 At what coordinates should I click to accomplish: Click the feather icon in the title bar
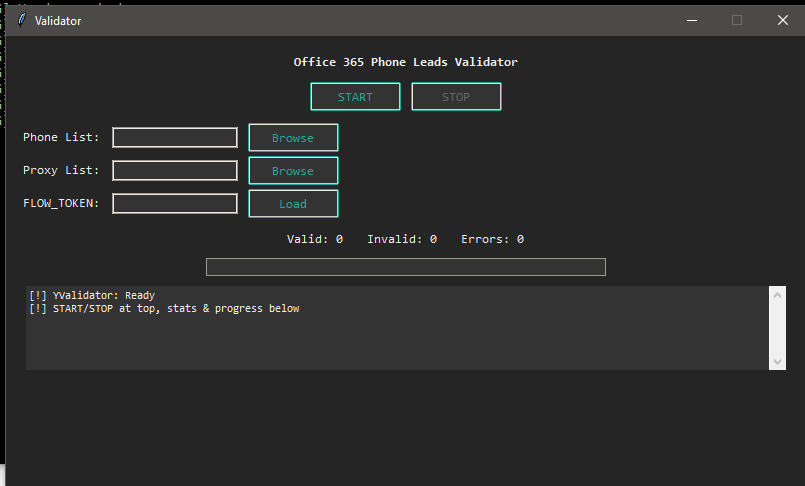[x=22, y=21]
